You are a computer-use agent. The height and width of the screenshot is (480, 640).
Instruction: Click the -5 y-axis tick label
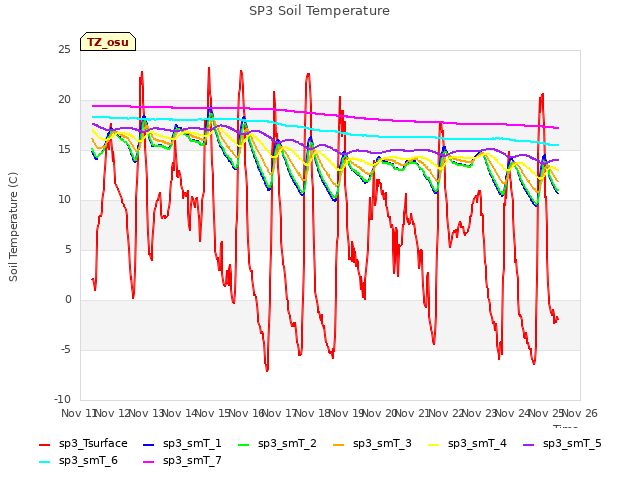click(x=66, y=349)
